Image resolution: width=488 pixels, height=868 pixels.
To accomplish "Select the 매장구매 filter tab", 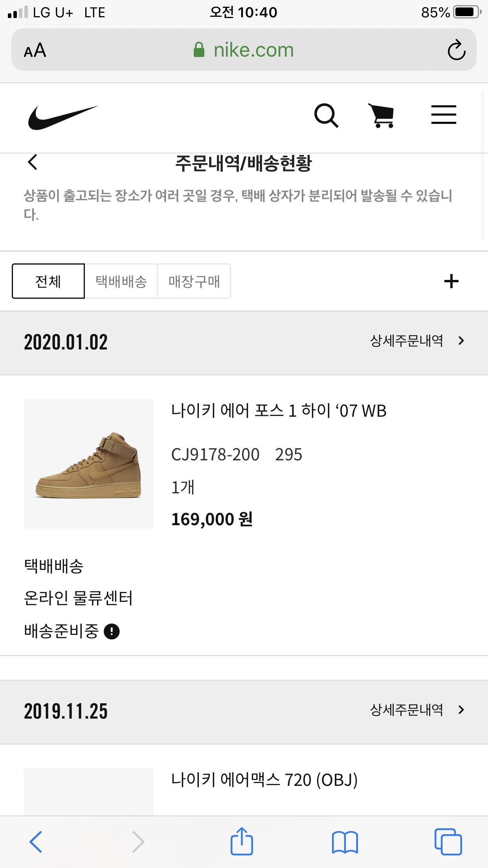I will 194,281.
